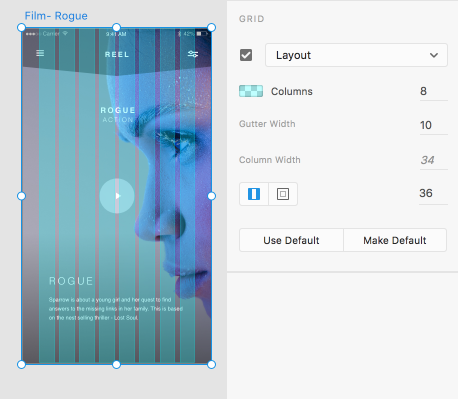Click the Columns count field showing 8
The image size is (458, 399).
tap(433, 91)
